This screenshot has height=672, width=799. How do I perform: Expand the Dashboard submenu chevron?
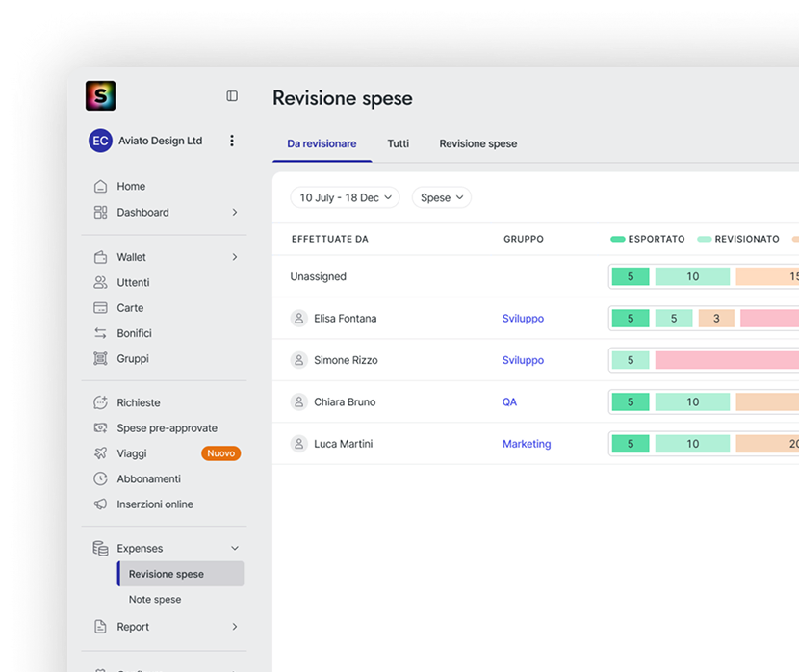[235, 213]
